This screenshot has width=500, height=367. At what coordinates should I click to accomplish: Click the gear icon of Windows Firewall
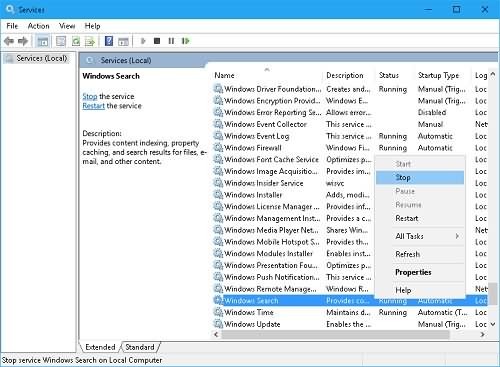218,147
